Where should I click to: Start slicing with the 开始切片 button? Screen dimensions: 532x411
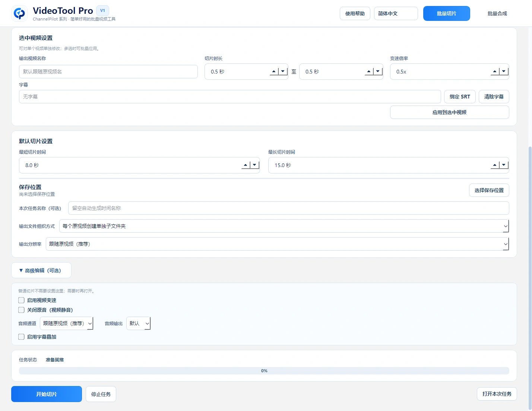[47, 394]
